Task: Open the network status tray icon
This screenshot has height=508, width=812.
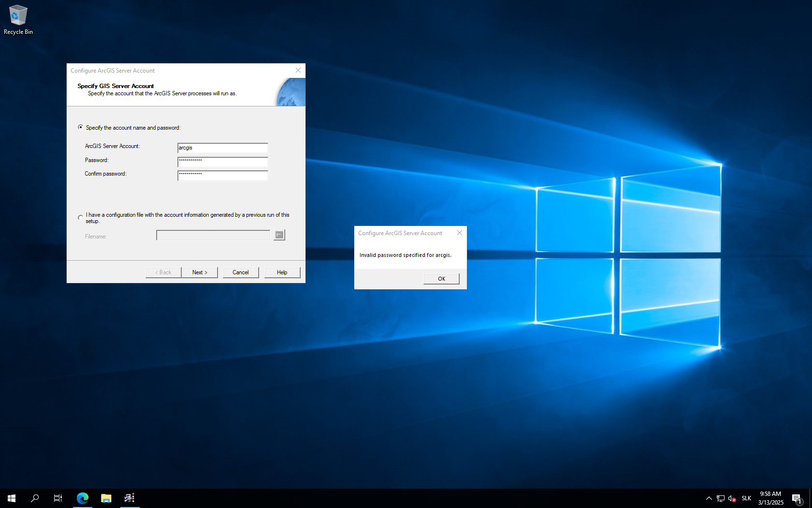Action: (721, 498)
